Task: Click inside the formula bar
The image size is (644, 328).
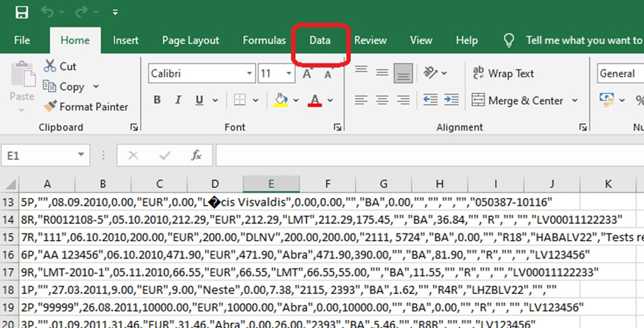Action: (x=430, y=155)
